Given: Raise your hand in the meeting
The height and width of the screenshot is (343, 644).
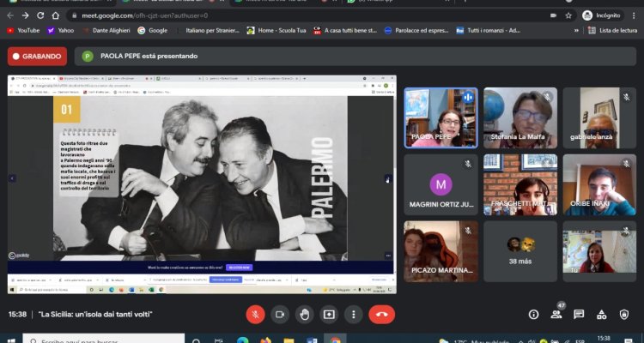Looking at the screenshot, I should pos(304,315).
